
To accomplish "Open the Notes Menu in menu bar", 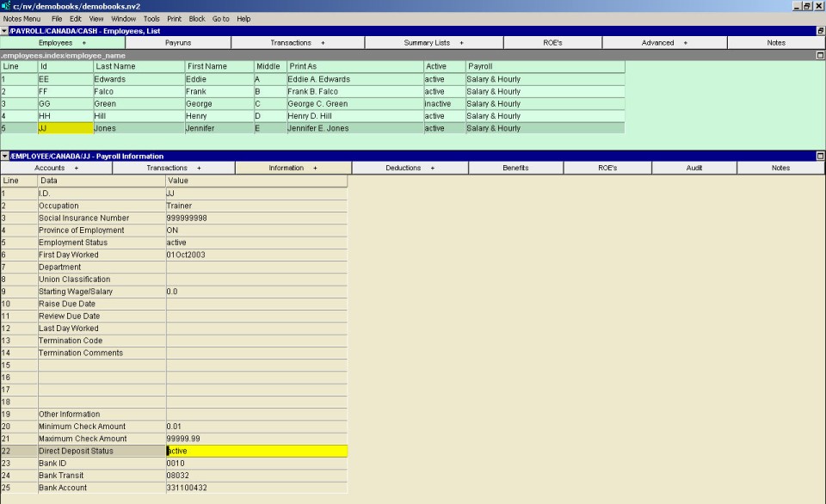I will point(22,18).
